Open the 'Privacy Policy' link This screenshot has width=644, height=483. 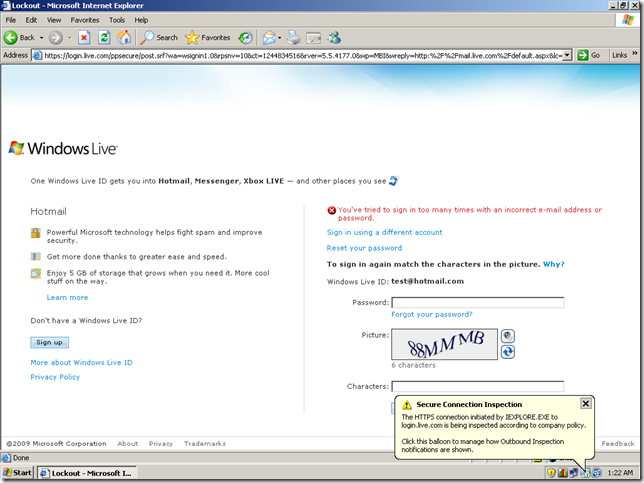(x=55, y=377)
